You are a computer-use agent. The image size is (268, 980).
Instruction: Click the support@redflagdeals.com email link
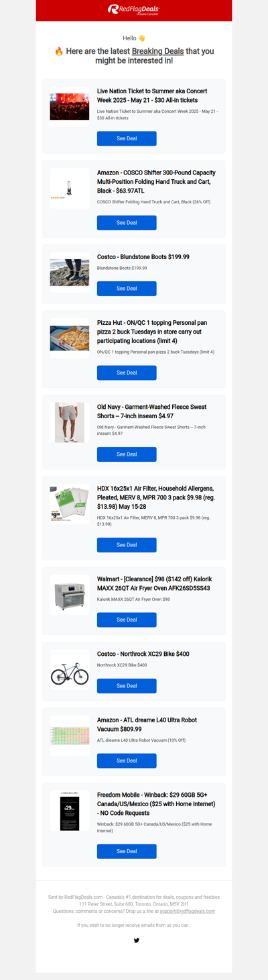pyautogui.click(x=188, y=912)
